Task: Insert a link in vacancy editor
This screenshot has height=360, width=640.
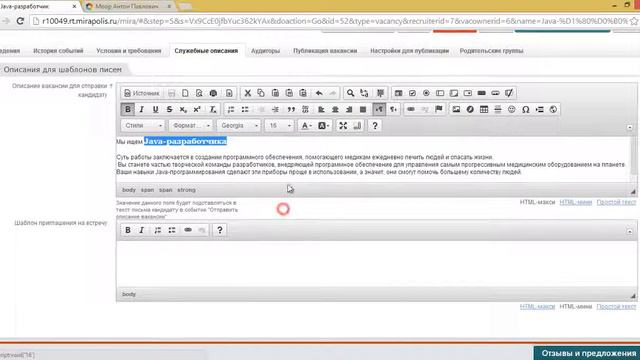Action: [411, 109]
